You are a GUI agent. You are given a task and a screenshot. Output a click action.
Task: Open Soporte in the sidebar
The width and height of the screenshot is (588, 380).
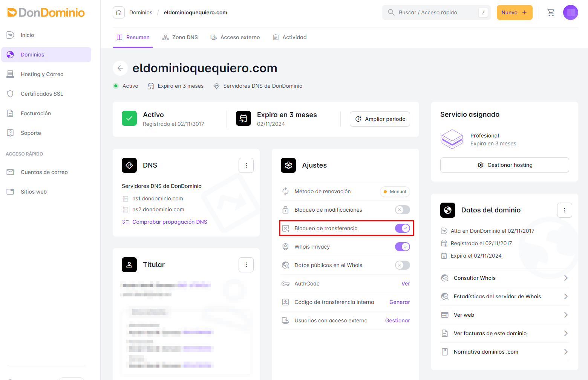pos(46,133)
